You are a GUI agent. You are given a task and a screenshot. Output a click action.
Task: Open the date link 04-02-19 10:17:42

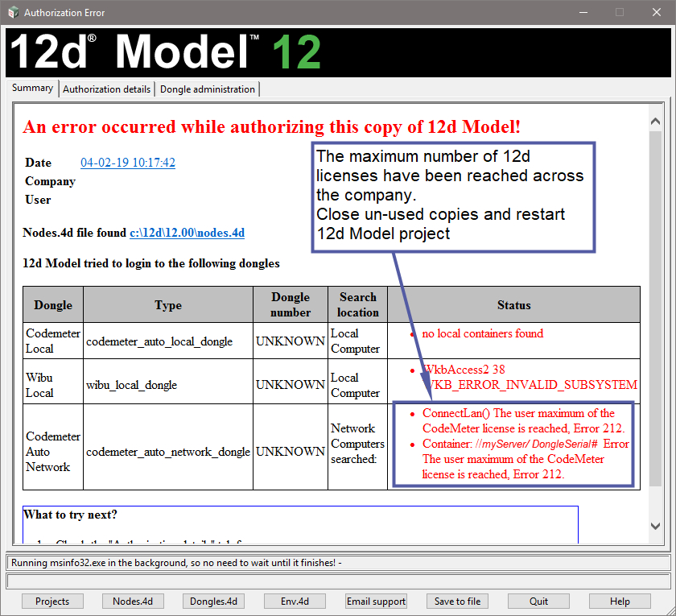pyautogui.click(x=128, y=163)
